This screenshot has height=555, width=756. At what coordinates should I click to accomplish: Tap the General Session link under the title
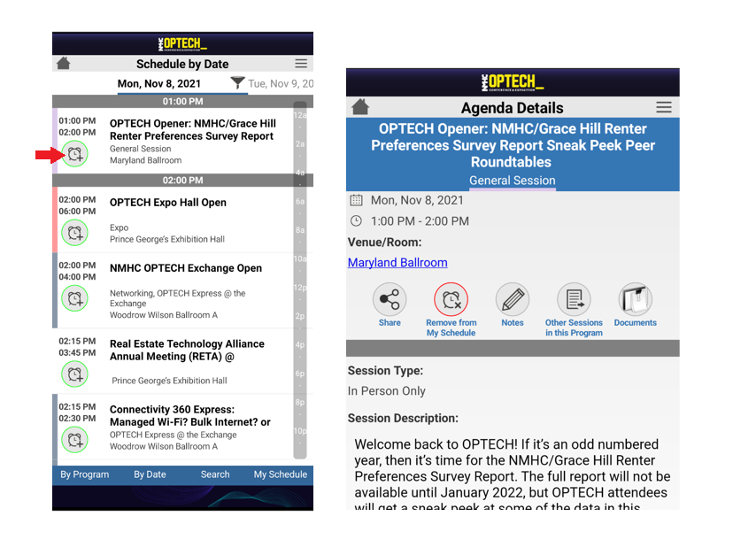tap(513, 181)
